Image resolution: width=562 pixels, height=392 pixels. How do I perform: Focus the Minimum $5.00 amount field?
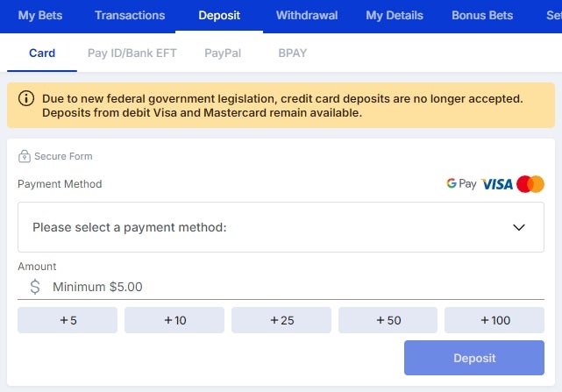(x=281, y=287)
